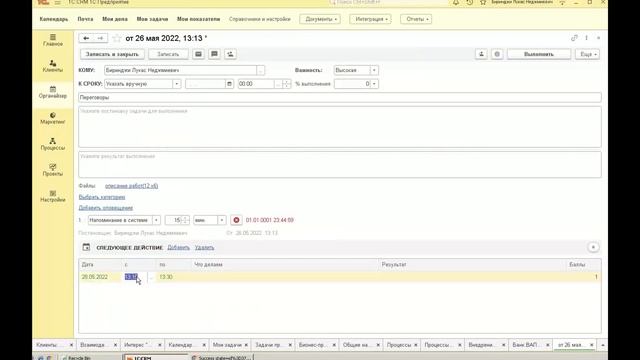The height and width of the screenshot is (360, 640).
Task: Open the Календарь menu item
Action: click(54, 19)
